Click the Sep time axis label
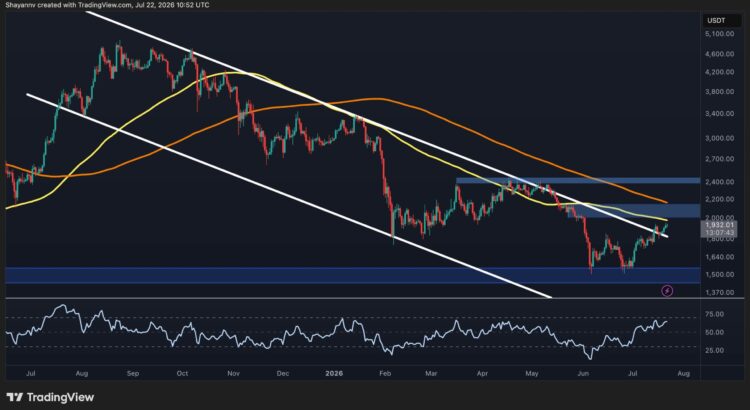750x410 pixels. point(132,374)
